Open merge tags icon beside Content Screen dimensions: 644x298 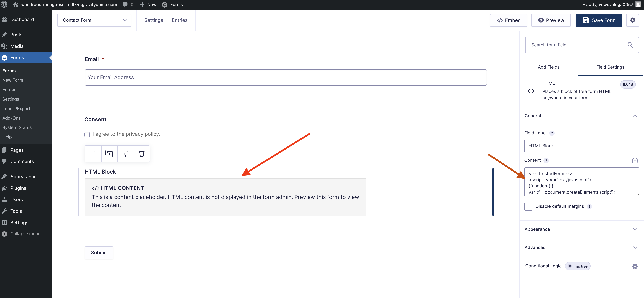[635, 161]
